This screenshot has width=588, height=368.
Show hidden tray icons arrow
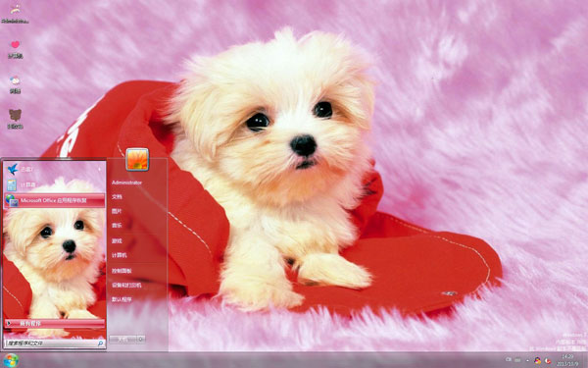pos(528,360)
